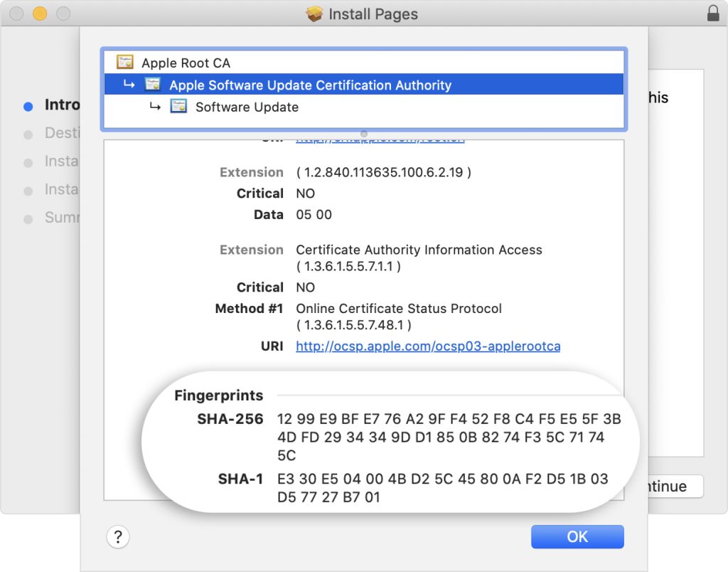Click the Method #1 label

click(x=249, y=309)
